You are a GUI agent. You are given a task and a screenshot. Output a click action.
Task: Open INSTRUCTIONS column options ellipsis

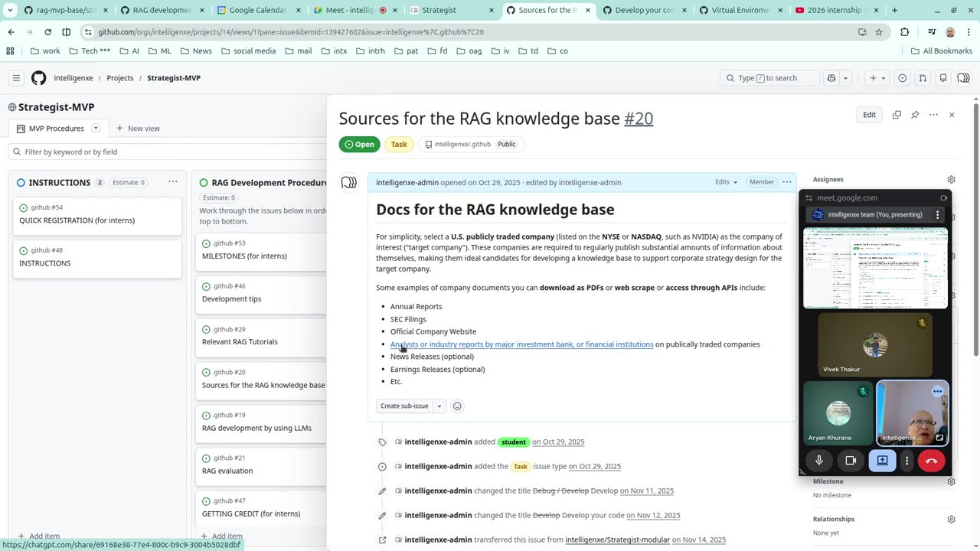173,182
